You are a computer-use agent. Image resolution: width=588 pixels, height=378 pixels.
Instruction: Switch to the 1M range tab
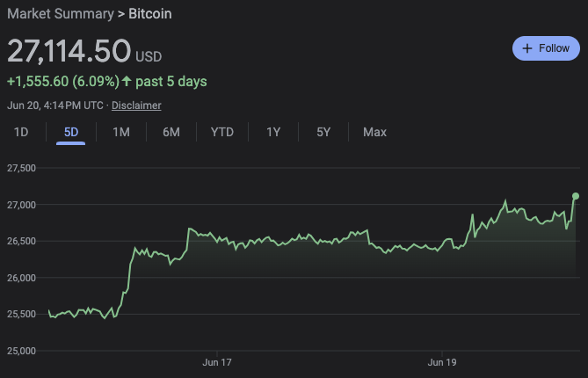coord(121,132)
